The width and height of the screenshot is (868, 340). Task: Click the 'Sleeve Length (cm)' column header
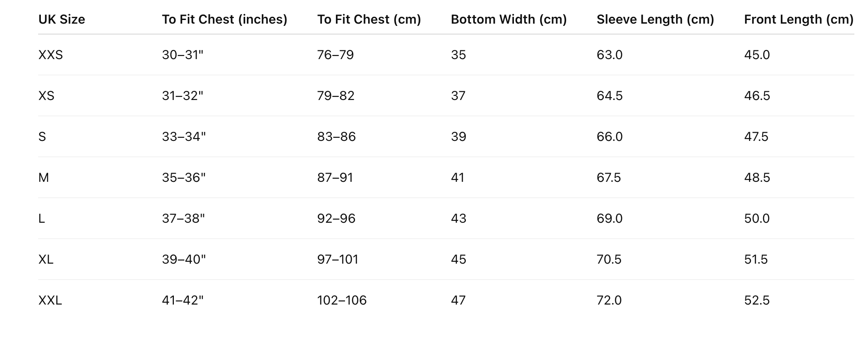[x=655, y=20]
